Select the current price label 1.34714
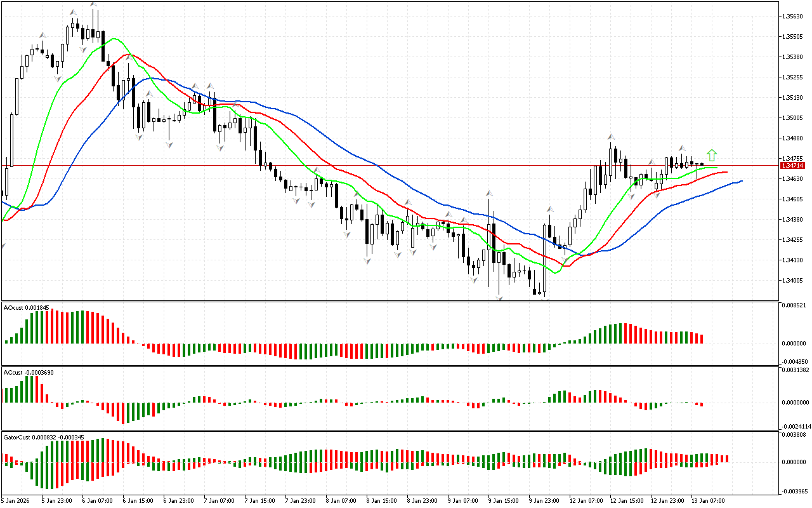Viewport: 812px width, 508px height. click(793, 165)
